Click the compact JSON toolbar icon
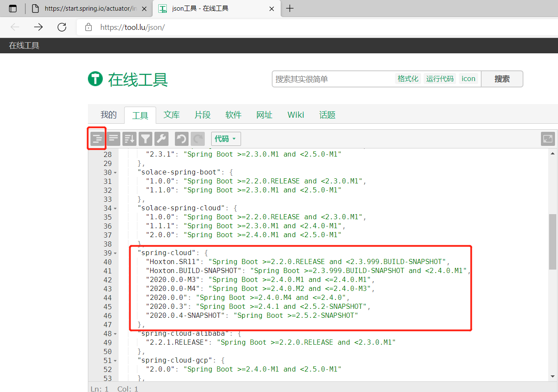This screenshot has height=392, width=558. [x=113, y=139]
